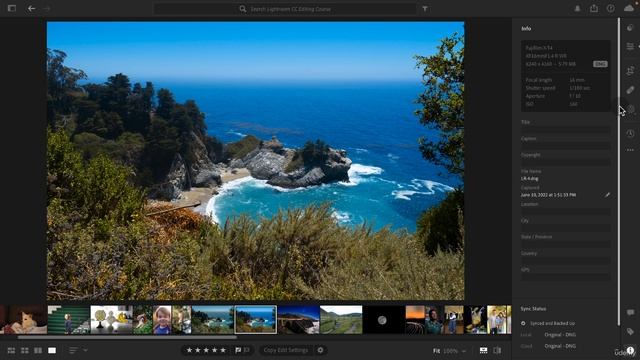The height and width of the screenshot is (360, 640).
Task: Expand the sort order dropdown arrow
Action: tap(85, 350)
